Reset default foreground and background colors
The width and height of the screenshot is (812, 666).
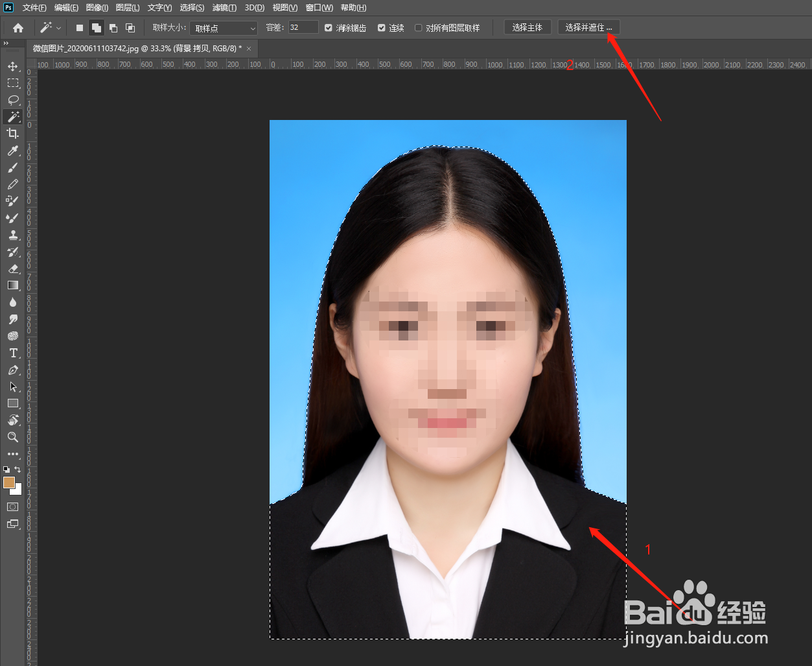[x=6, y=469]
